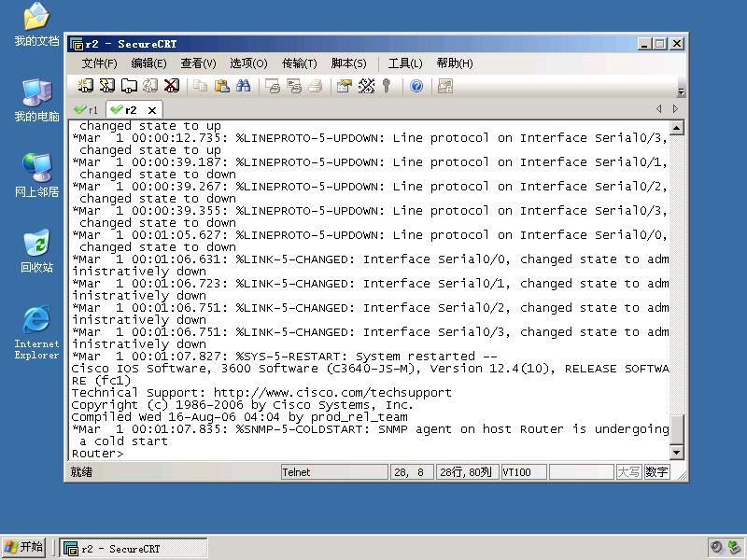Minimize the SecureCRT window
Viewport: 747px width, 560px height.
coord(644,44)
